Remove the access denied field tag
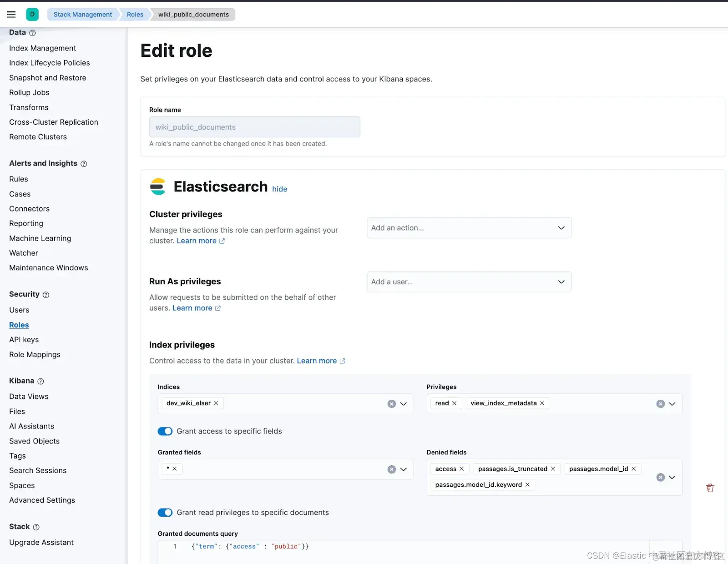Viewport: 728px width, 564px height. coord(462,469)
